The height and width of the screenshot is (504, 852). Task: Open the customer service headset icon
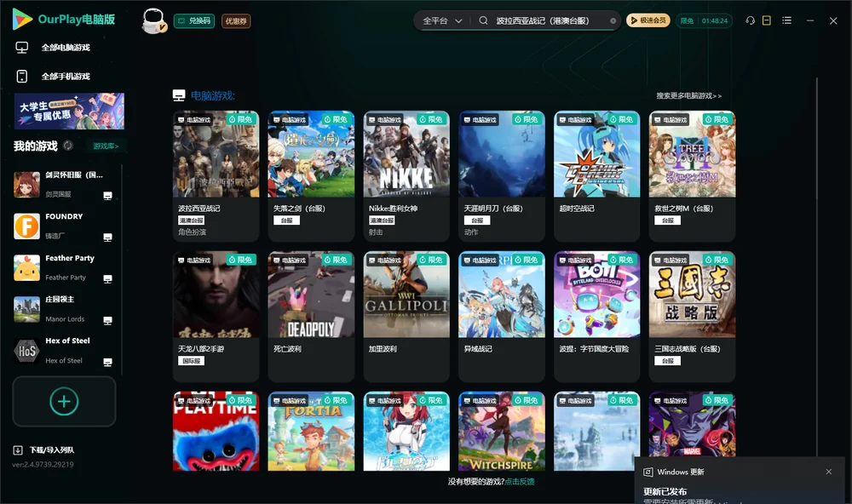750,20
